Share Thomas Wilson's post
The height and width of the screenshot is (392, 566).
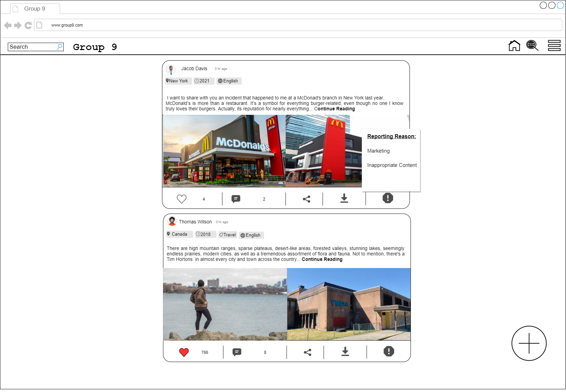308,352
